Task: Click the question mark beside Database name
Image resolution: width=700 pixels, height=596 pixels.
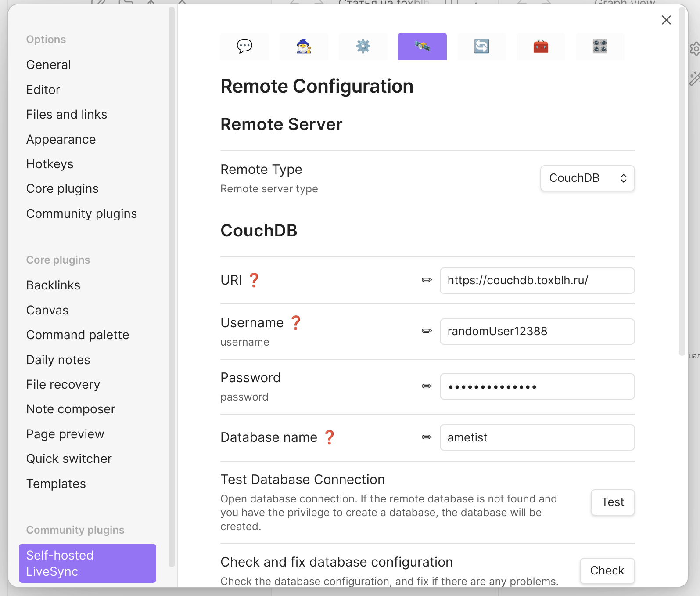Action: click(330, 437)
